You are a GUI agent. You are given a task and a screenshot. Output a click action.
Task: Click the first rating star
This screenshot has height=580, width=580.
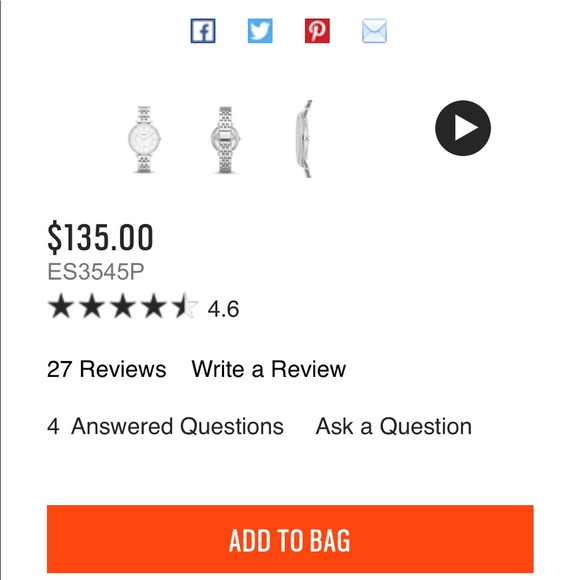(61, 306)
